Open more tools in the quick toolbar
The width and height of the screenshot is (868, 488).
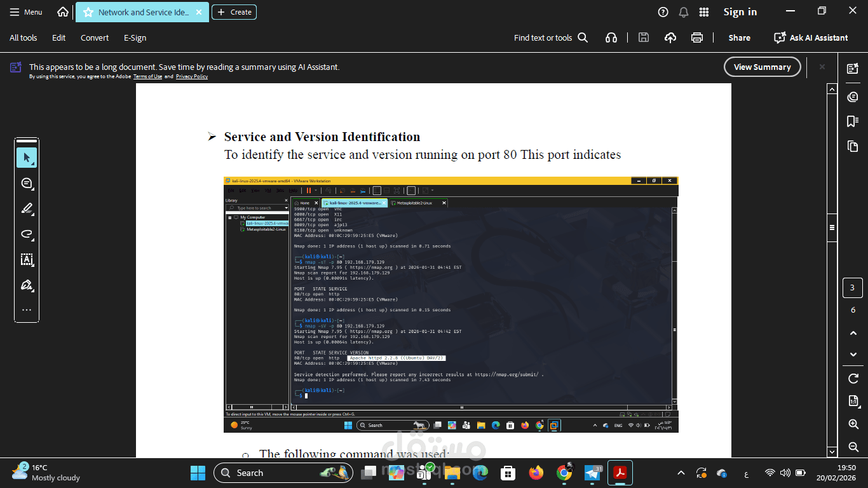pyautogui.click(x=27, y=310)
